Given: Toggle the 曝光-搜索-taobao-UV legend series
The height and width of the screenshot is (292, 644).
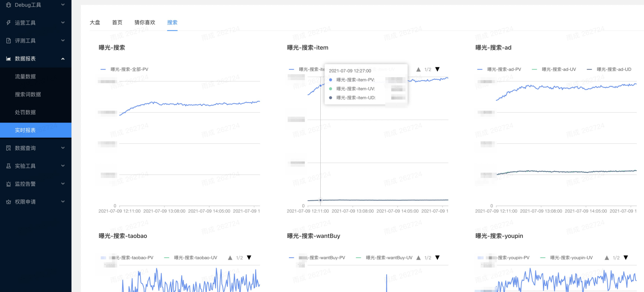Looking at the screenshot, I should click(190, 258).
